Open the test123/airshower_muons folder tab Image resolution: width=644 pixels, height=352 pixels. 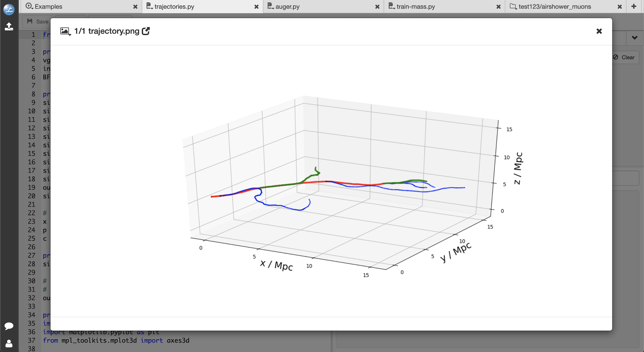pyautogui.click(x=555, y=6)
